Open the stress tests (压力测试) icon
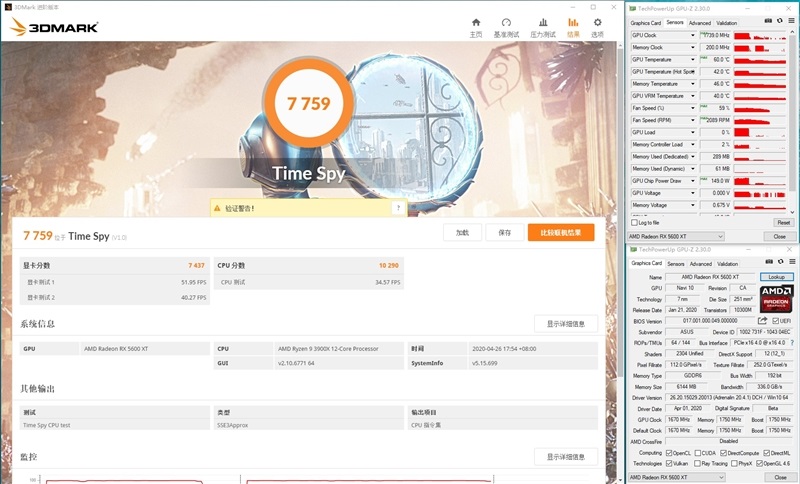The width and height of the screenshot is (800, 484). point(543,22)
